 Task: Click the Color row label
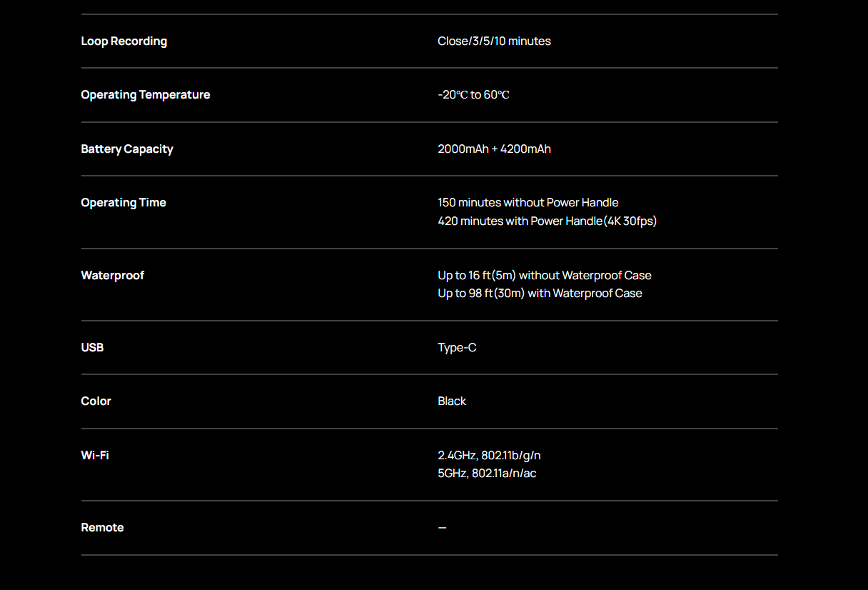point(96,401)
